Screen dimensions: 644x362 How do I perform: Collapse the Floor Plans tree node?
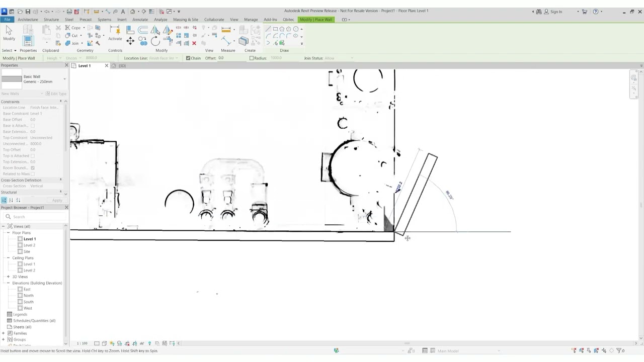coord(9,233)
